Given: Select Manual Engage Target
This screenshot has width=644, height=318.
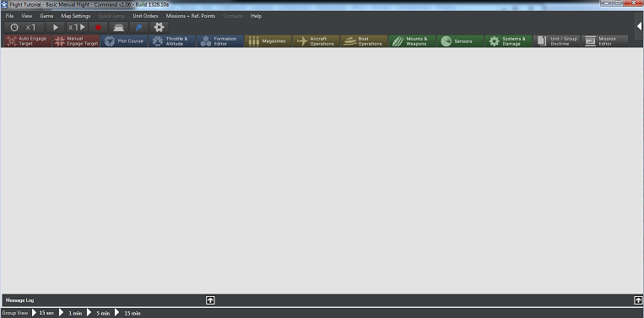Looking at the screenshot, I should click(x=76, y=41).
